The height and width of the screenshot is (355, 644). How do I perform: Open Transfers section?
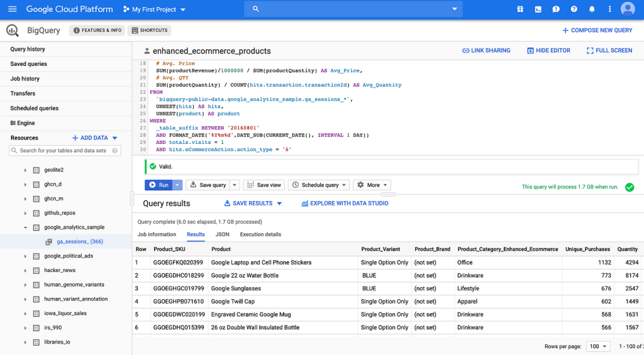[23, 94]
